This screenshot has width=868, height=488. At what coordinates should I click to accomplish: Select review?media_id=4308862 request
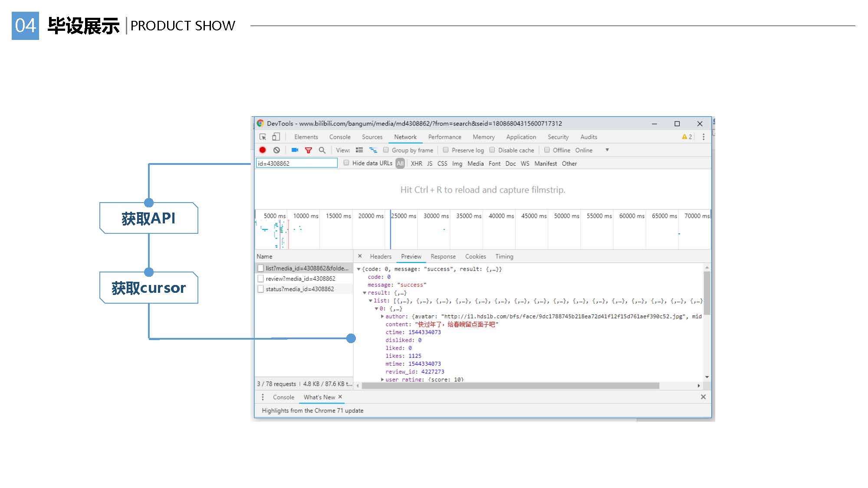coord(300,278)
